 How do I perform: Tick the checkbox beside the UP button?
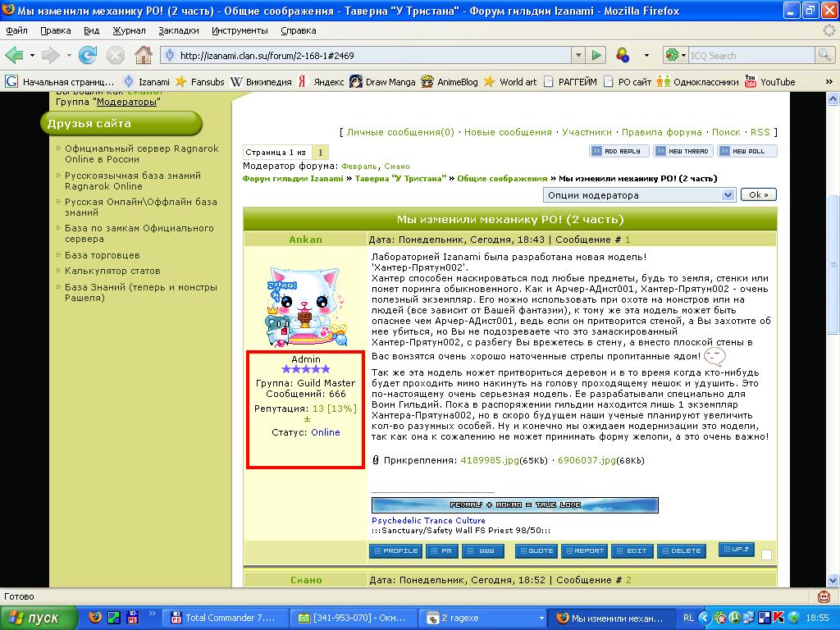point(766,555)
